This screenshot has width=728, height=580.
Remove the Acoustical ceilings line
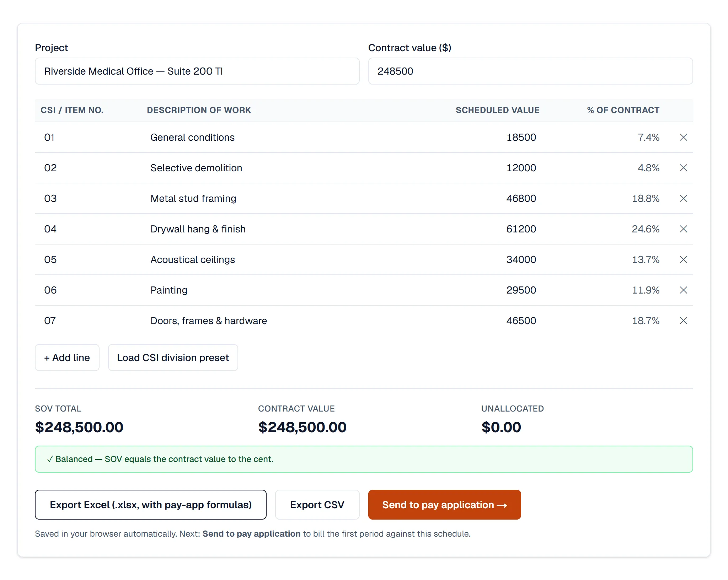(683, 259)
